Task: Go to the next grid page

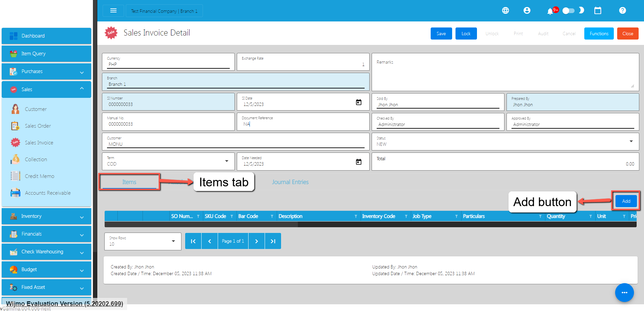Action: 257,241
